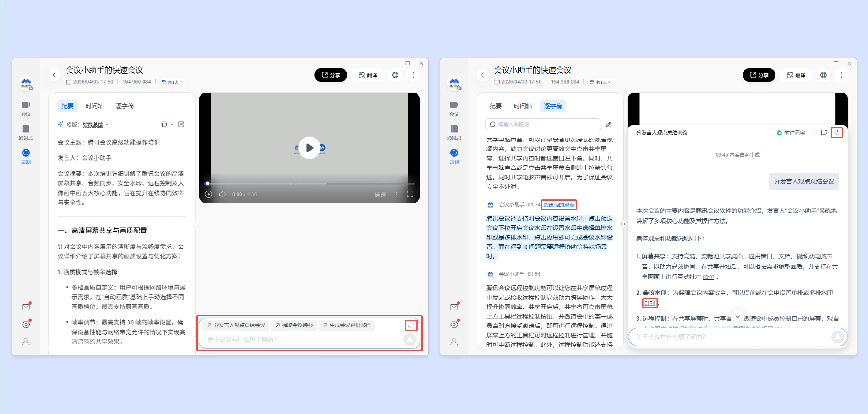Switch to the 时间轴 tab in left window
Screen dimensions: 868x414
click(94, 106)
